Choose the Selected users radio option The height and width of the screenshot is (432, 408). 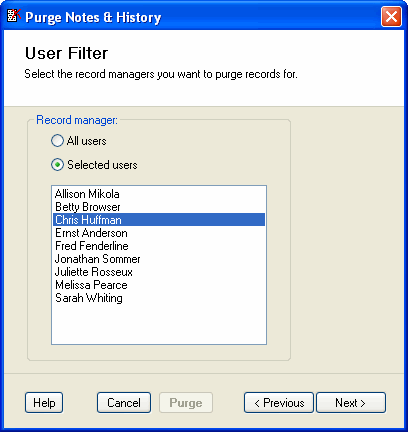[57, 165]
